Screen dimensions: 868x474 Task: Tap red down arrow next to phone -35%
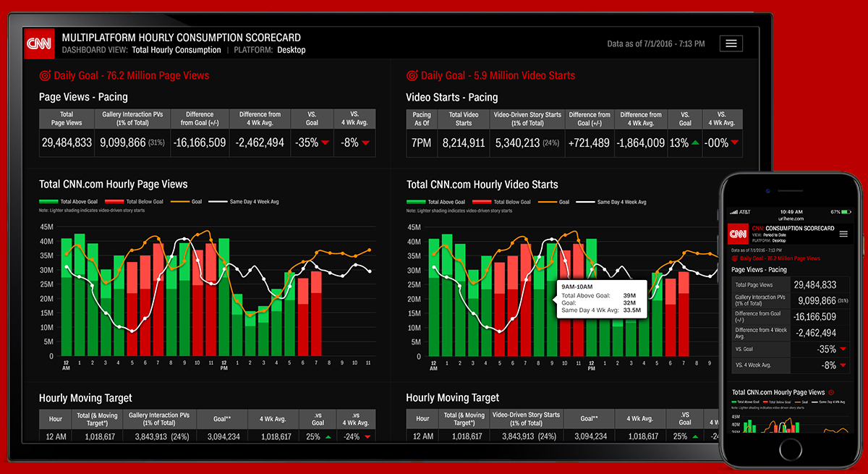click(x=841, y=349)
